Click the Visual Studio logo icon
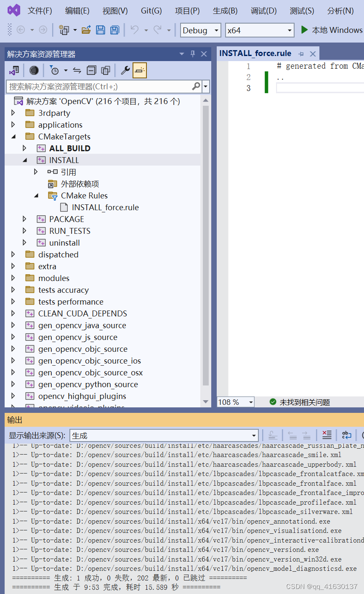 pos(13,10)
